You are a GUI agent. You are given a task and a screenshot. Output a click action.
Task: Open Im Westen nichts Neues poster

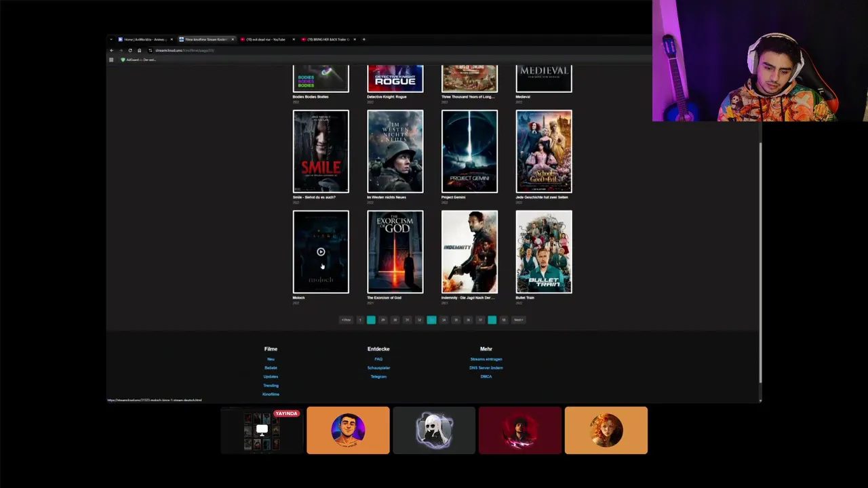pyautogui.click(x=395, y=151)
